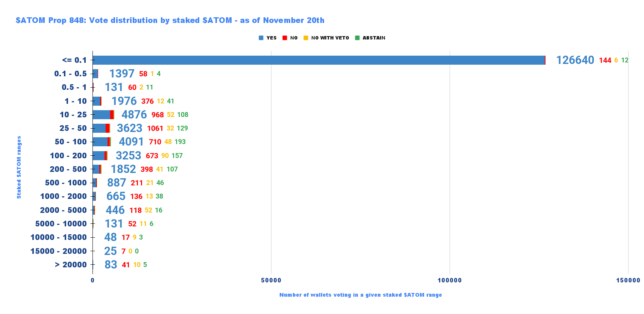Viewport: 644px width, 314px height.
Task: Click the red NO segment in the 25 - 50 row
Action: (108, 128)
